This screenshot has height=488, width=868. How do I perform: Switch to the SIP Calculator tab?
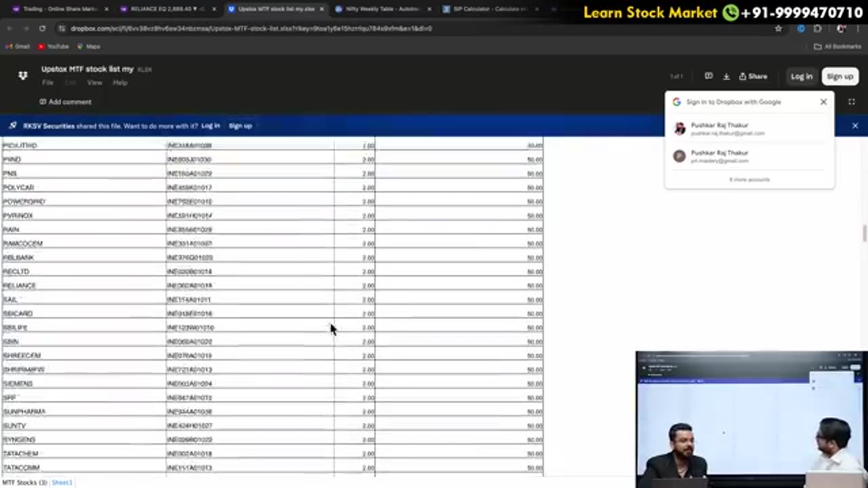pyautogui.click(x=490, y=9)
